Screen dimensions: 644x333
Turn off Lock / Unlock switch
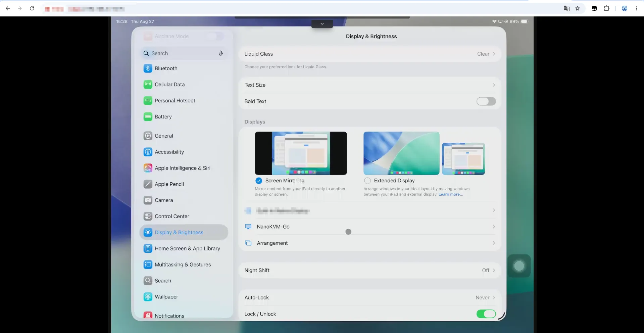pyautogui.click(x=486, y=314)
